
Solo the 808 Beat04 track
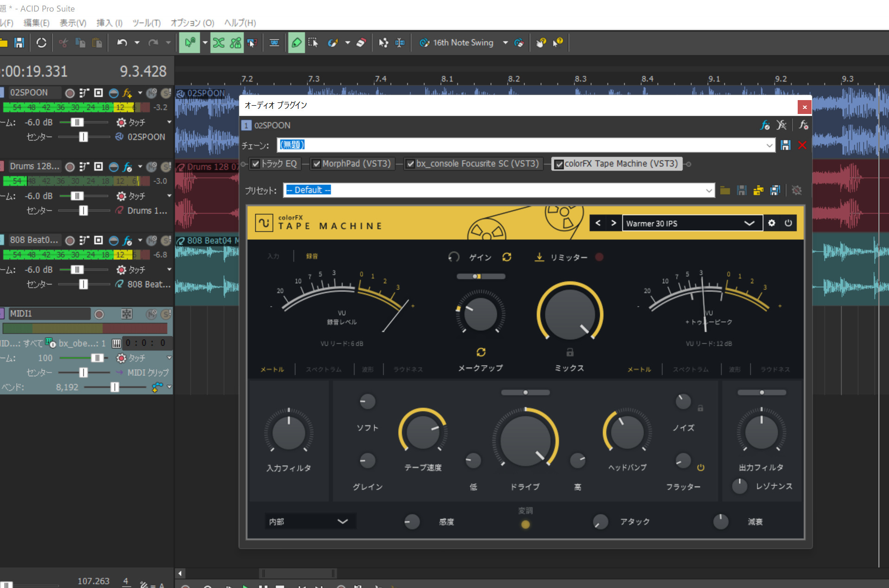pos(166,240)
